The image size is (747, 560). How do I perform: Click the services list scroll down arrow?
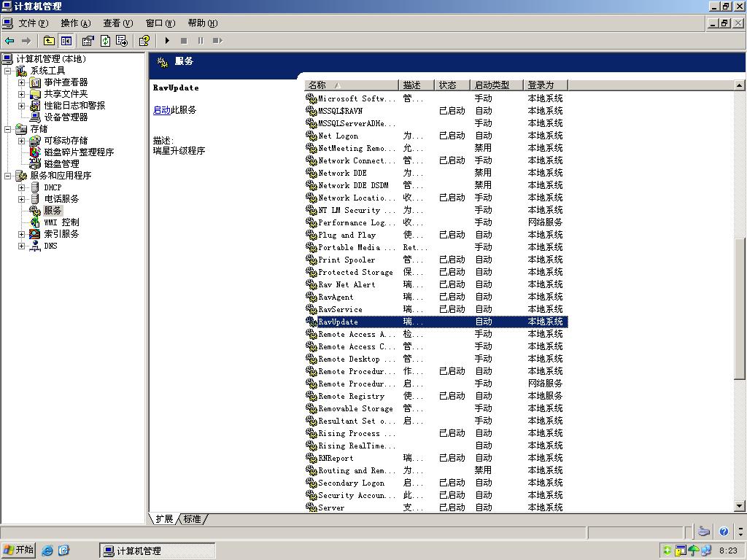(739, 506)
